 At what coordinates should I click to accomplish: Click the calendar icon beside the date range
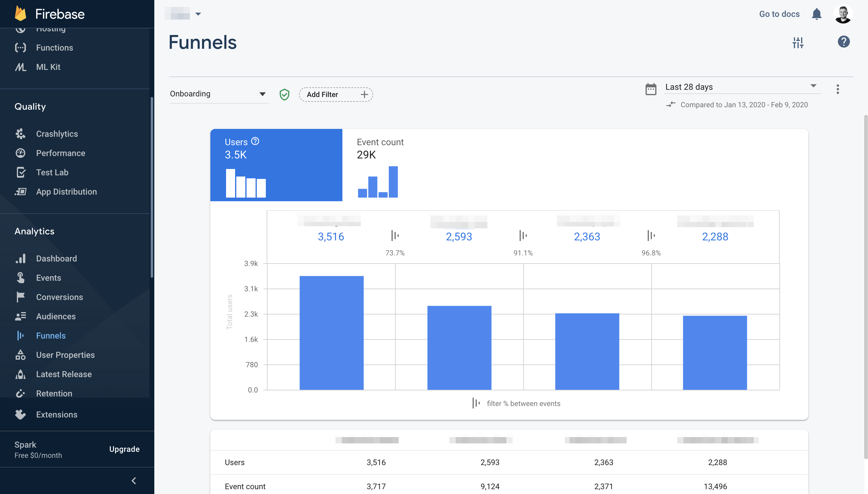click(651, 89)
